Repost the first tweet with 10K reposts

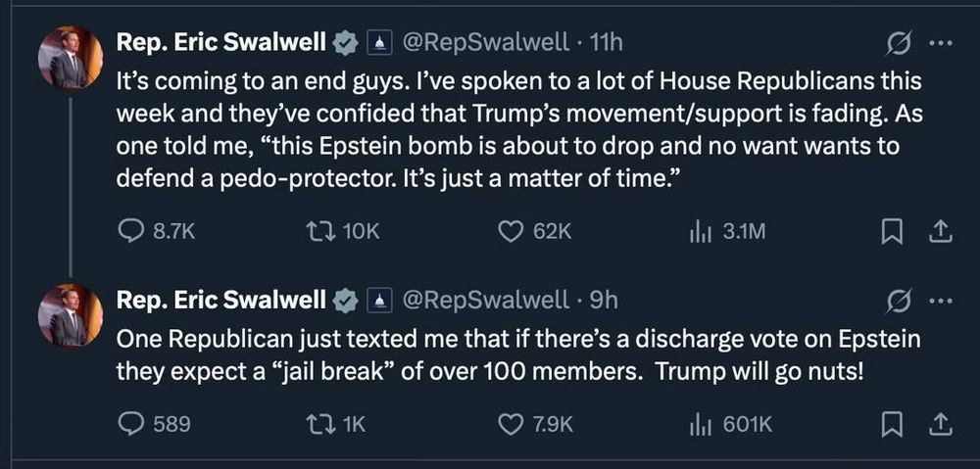315,231
